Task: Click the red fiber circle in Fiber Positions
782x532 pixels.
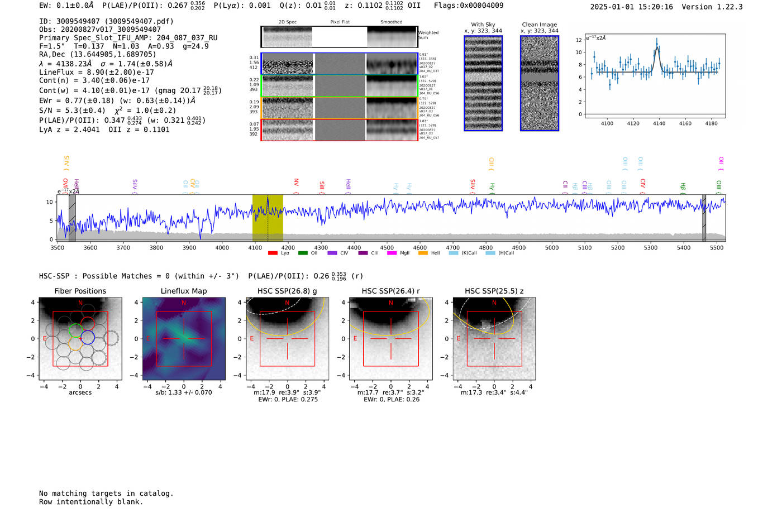Action: coord(87,324)
